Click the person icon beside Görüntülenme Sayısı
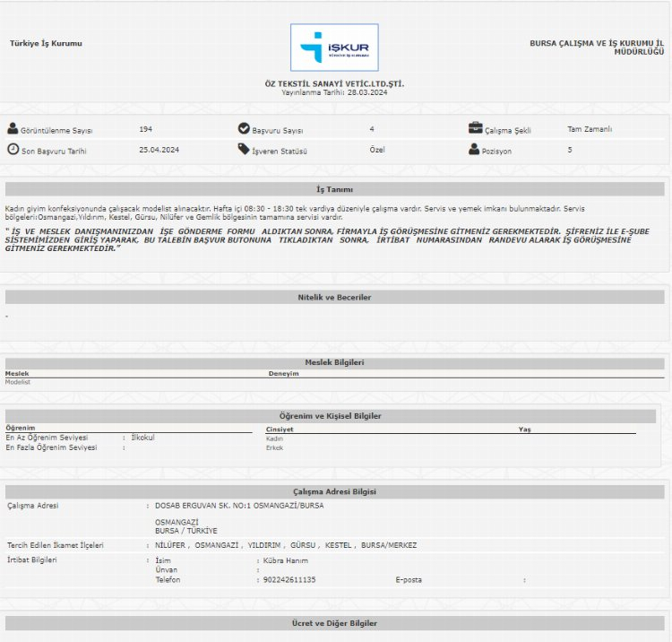Screen dimensions: 672x642 click(x=13, y=128)
